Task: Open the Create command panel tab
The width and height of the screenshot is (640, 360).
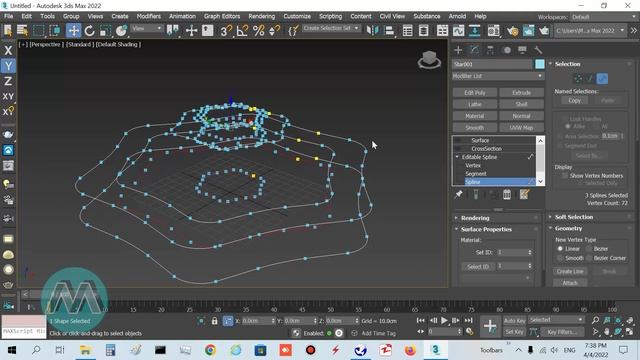Action: 458,50
